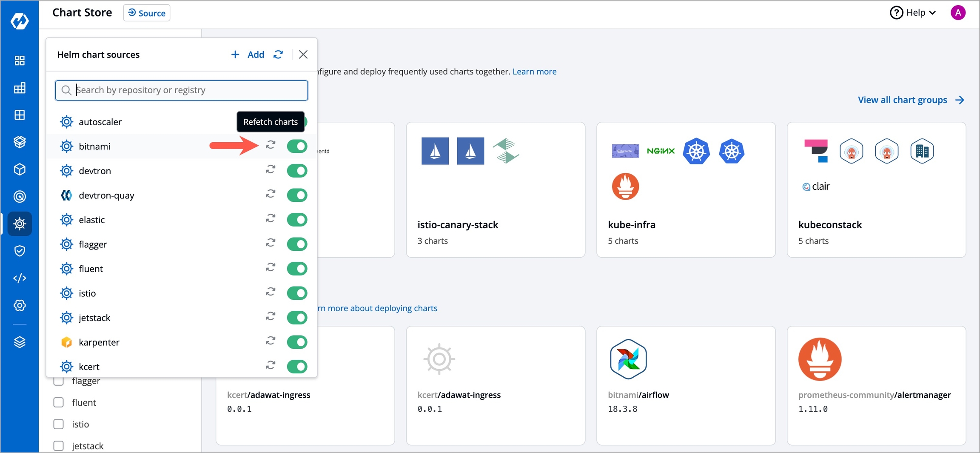Screen dimensions: 980x453
Task: Disable the bitnami chart source toggle
Action: pyautogui.click(x=297, y=146)
